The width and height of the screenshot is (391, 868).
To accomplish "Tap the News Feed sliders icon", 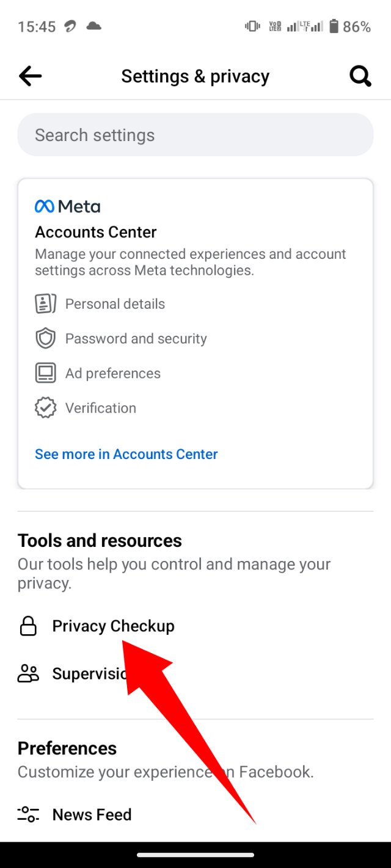I will 28,814.
